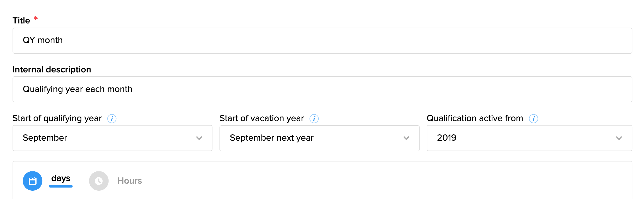This screenshot has height=199, width=644.
Task: Click chevron arrow in the 2019 dropdown
Action: coord(619,138)
